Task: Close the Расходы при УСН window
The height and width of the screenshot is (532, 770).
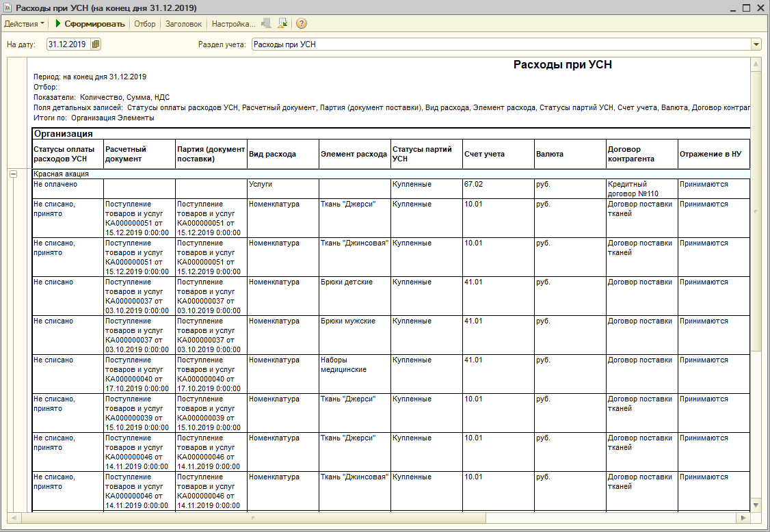Action: pyautogui.click(x=760, y=8)
